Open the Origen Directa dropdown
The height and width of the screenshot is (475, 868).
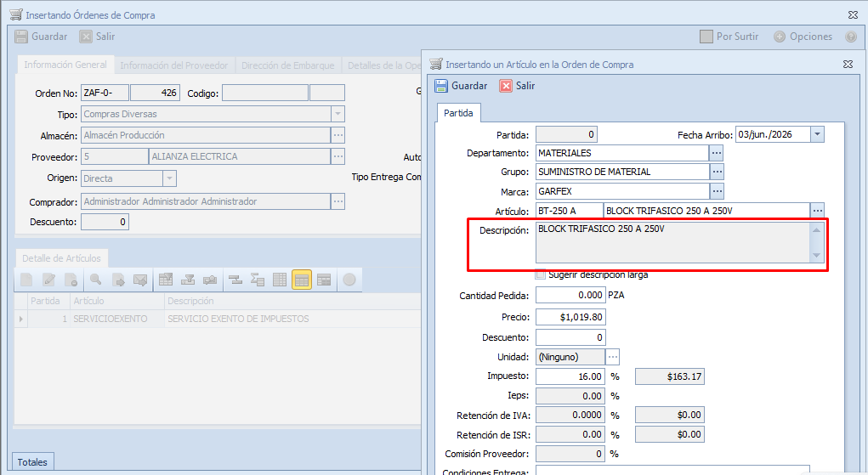(169, 178)
